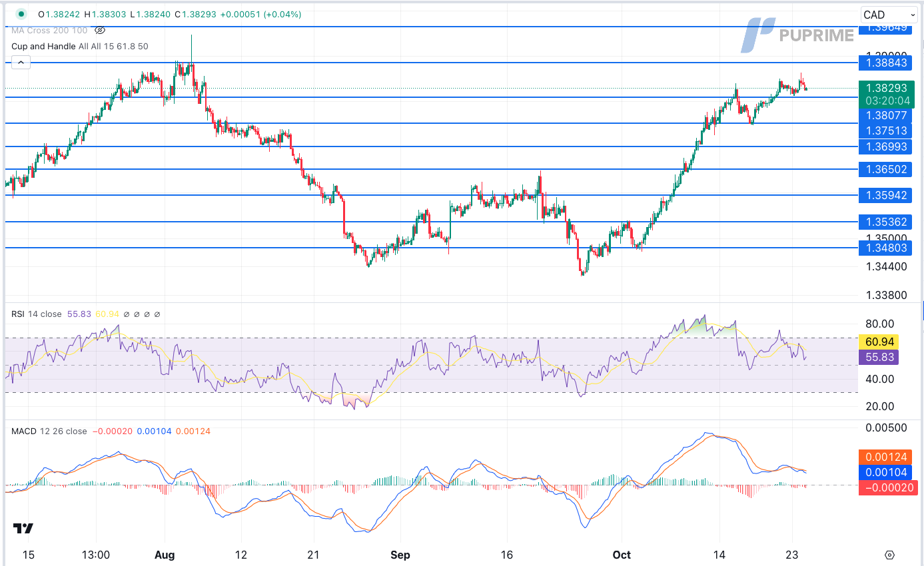Open the CAD currency dropdown
This screenshot has height=566, width=924.
click(x=889, y=15)
